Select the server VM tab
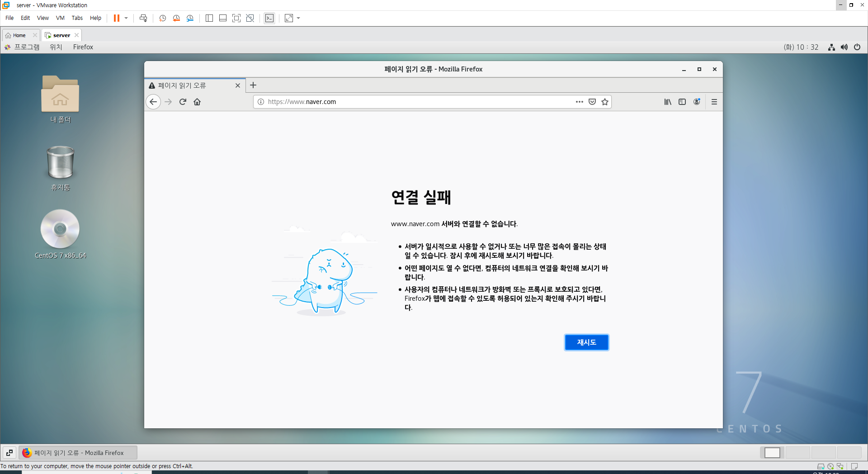Viewport: 868px width, 474px height. coord(61,35)
